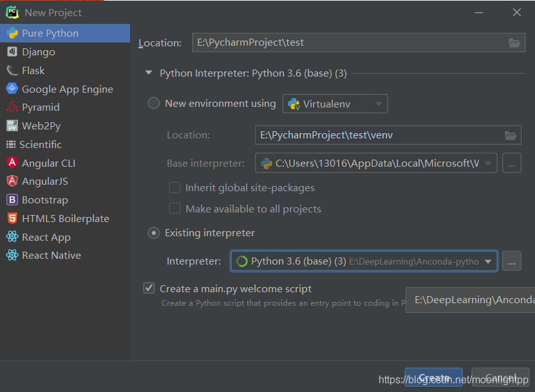
Task: Select AngularJS project type
Action: 65,182
